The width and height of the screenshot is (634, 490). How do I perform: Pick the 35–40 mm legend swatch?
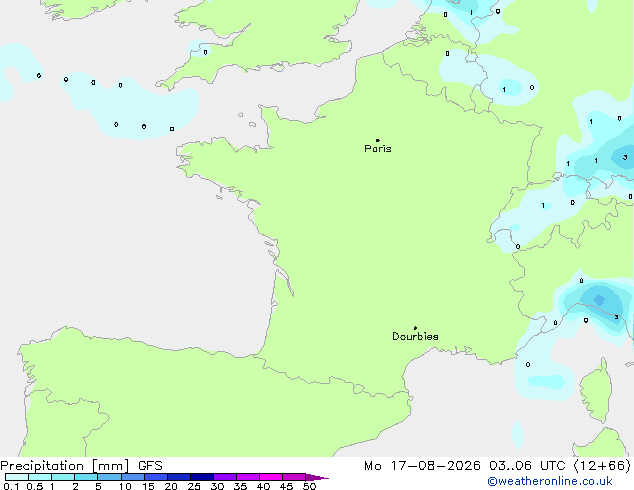[x=248, y=477]
